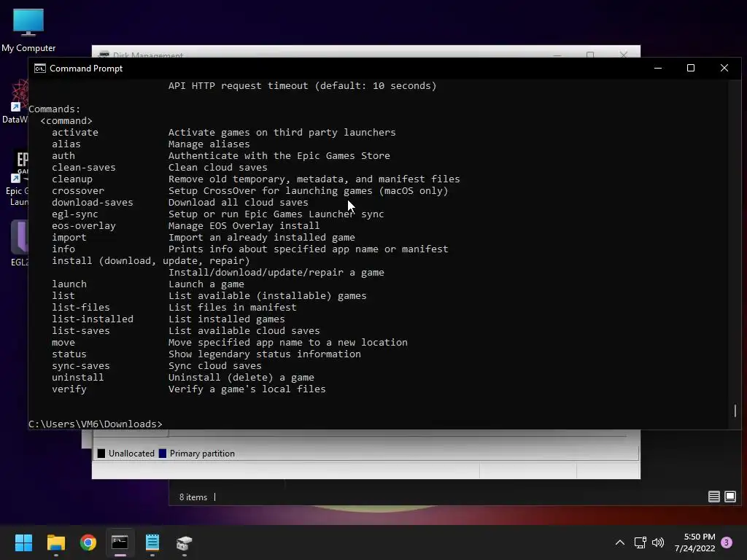The width and height of the screenshot is (747, 560).
Task: Click the 'status' command text
Action: (x=69, y=354)
